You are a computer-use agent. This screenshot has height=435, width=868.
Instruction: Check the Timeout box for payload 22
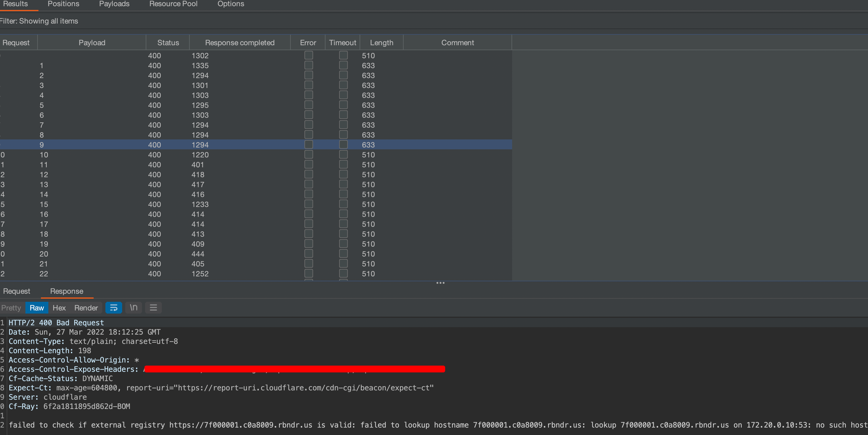[343, 274]
